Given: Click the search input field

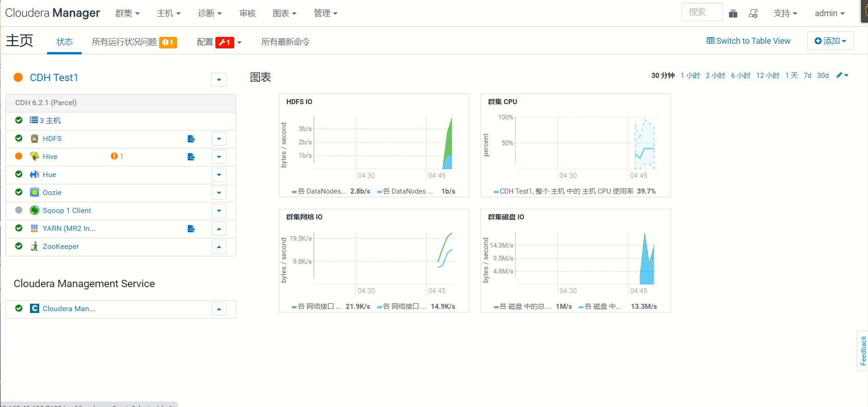Looking at the screenshot, I should (x=702, y=12).
